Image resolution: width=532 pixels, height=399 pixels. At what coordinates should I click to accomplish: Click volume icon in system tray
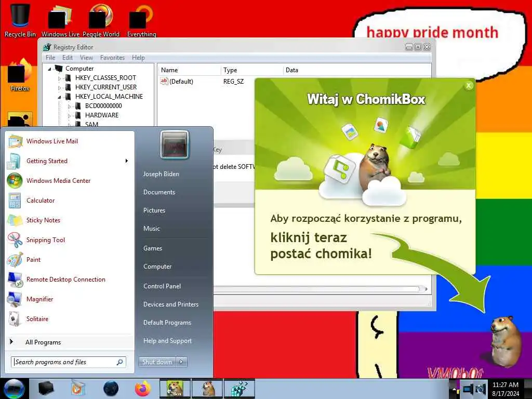point(481,389)
